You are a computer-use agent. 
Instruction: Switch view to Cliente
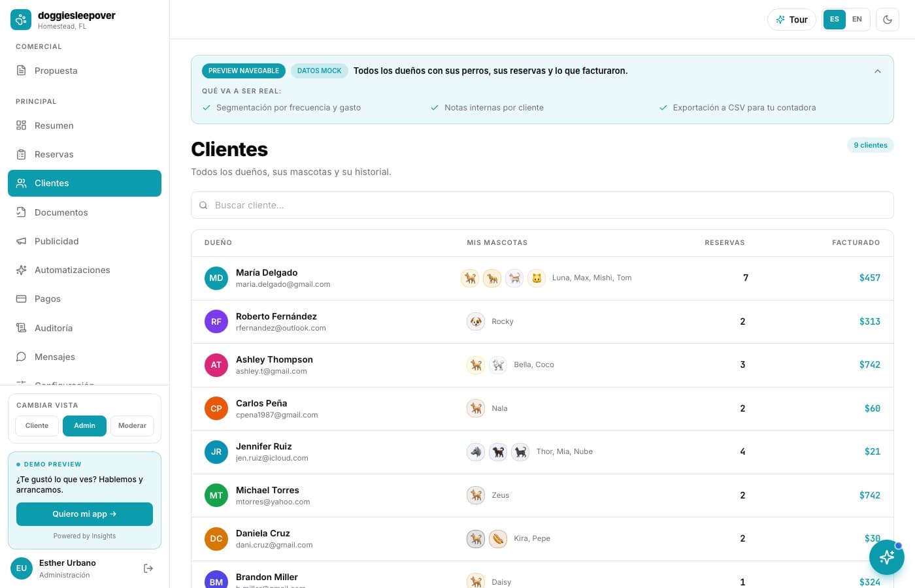tap(37, 425)
